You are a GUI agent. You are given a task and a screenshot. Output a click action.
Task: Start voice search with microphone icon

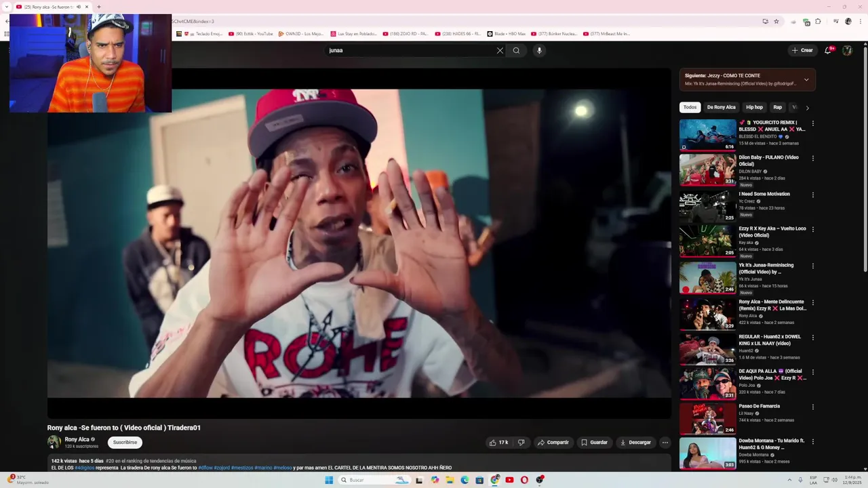539,50
